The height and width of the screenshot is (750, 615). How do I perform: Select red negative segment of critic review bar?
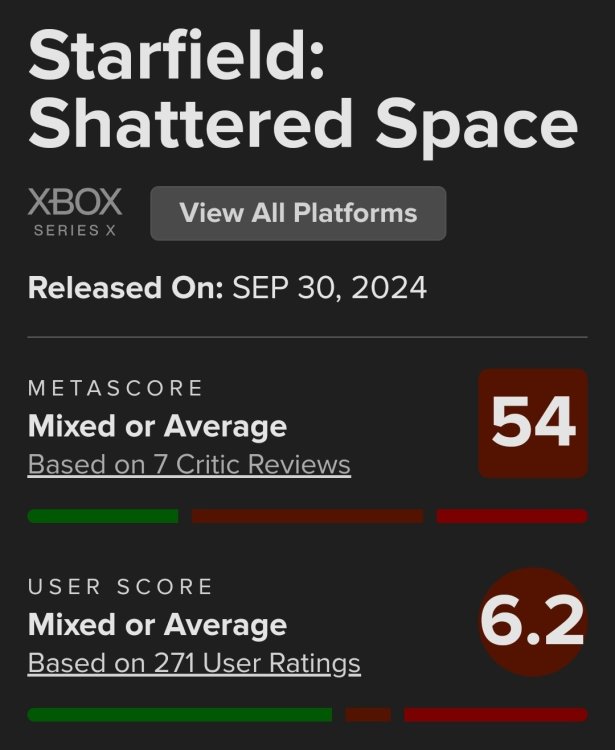[x=512, y=516]
